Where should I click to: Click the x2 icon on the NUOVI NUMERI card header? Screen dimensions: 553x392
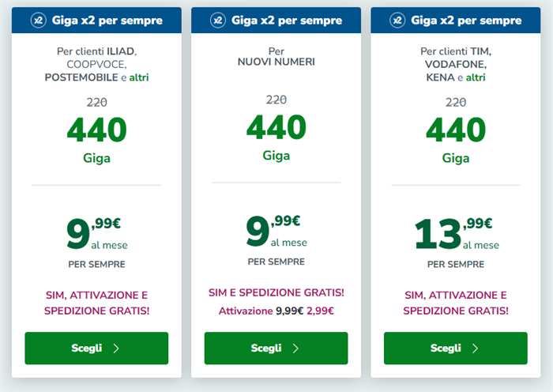tap(218, 21)
